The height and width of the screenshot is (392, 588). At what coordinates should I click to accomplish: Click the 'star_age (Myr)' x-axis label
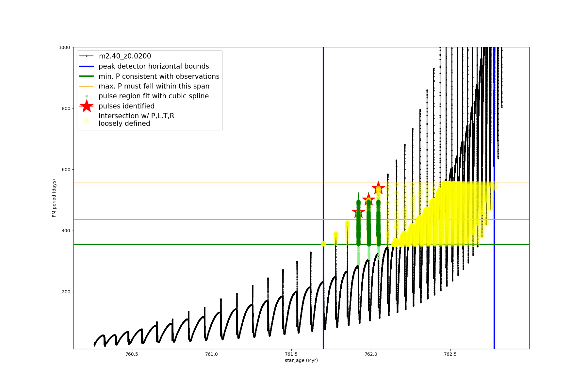point(301,360)
